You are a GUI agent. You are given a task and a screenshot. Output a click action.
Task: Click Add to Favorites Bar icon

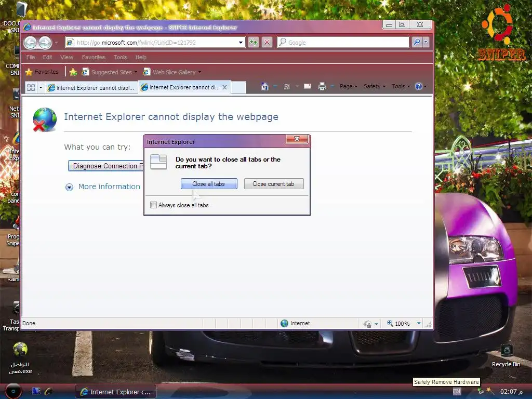pyautogui.click(x=73, y=72)
